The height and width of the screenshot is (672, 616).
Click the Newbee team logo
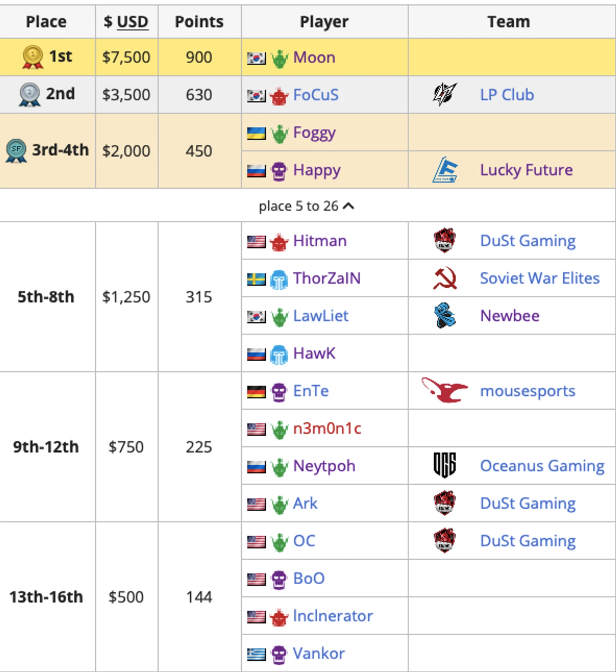point(445,316)
